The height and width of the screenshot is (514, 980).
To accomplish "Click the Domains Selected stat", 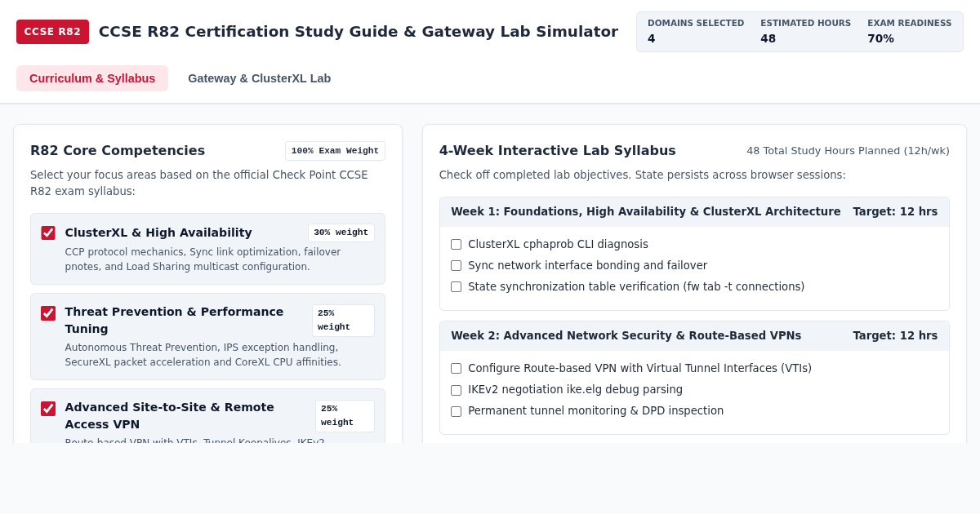I will pos(696,31).
